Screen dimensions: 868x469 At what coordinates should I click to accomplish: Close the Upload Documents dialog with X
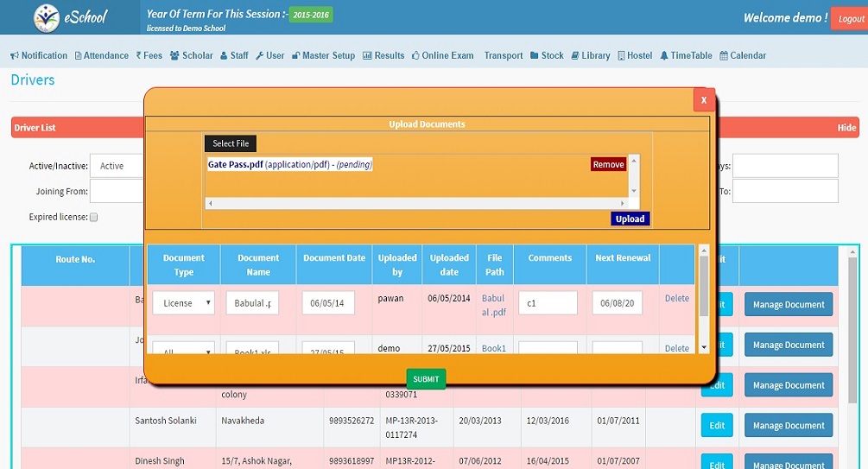704,100
